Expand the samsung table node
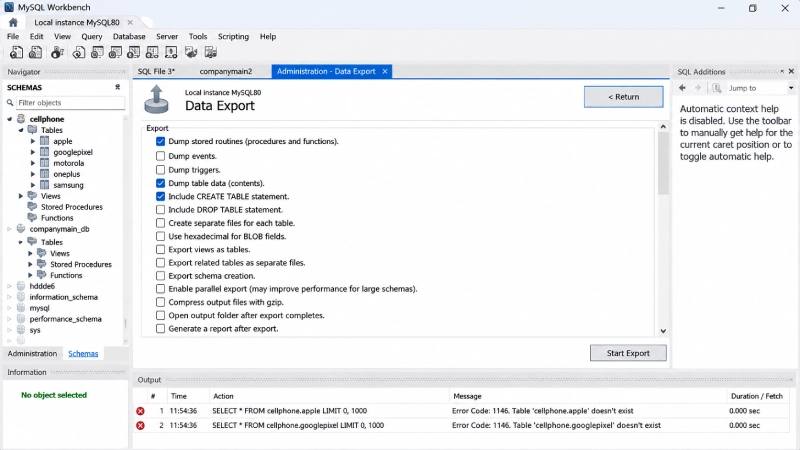The width and height of the screenshot is (800, 450). [x=33, y=185]
